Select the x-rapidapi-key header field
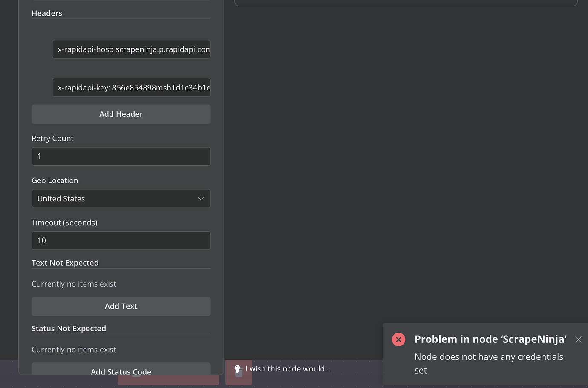The height and width of the screenshot is (388, 588). click(131, 87)
